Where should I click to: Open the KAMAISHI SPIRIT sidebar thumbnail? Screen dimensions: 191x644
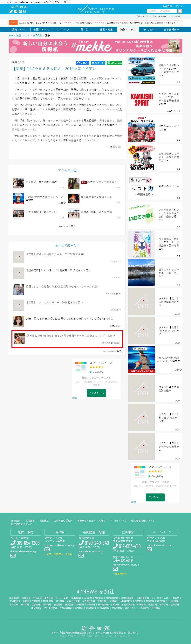(x=141, y=100)
